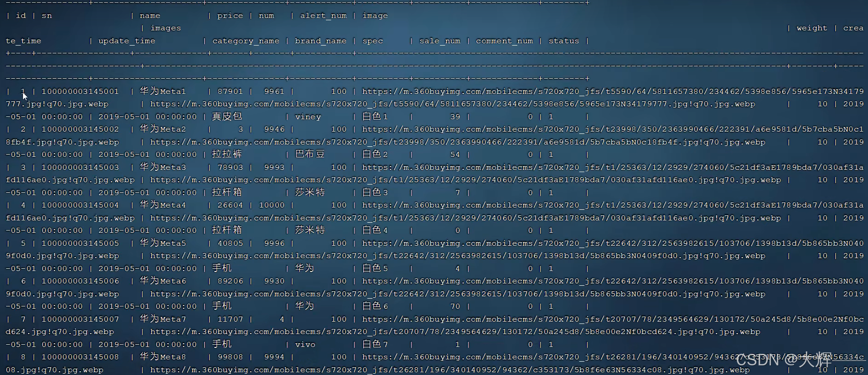The height and width of the screenshot is (375, 868).
Task: Click the 'sn' column header
Action: [x=47, y=16]
